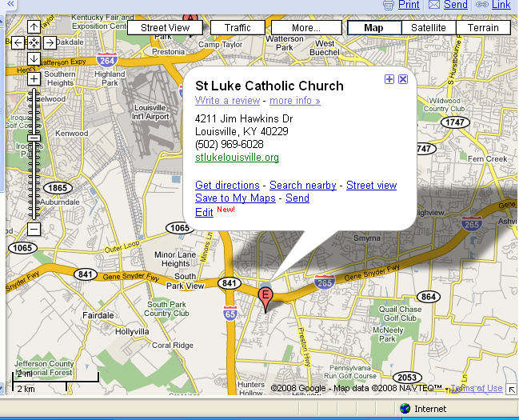Click the 1747 route marker
This screenshot has height=420, width=519.
click(x=455, y=122)
